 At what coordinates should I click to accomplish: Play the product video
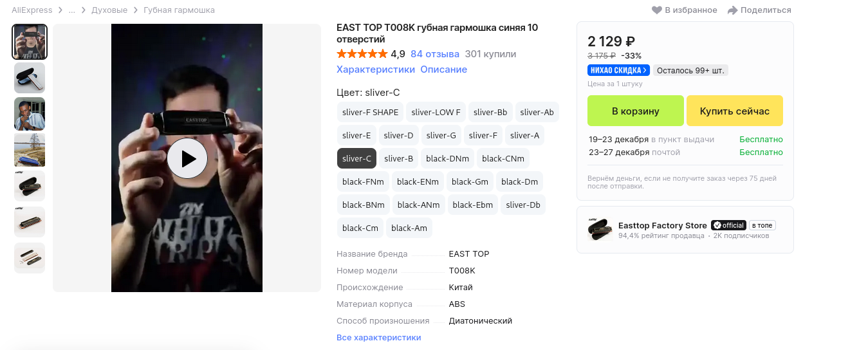tap(187, 158)
